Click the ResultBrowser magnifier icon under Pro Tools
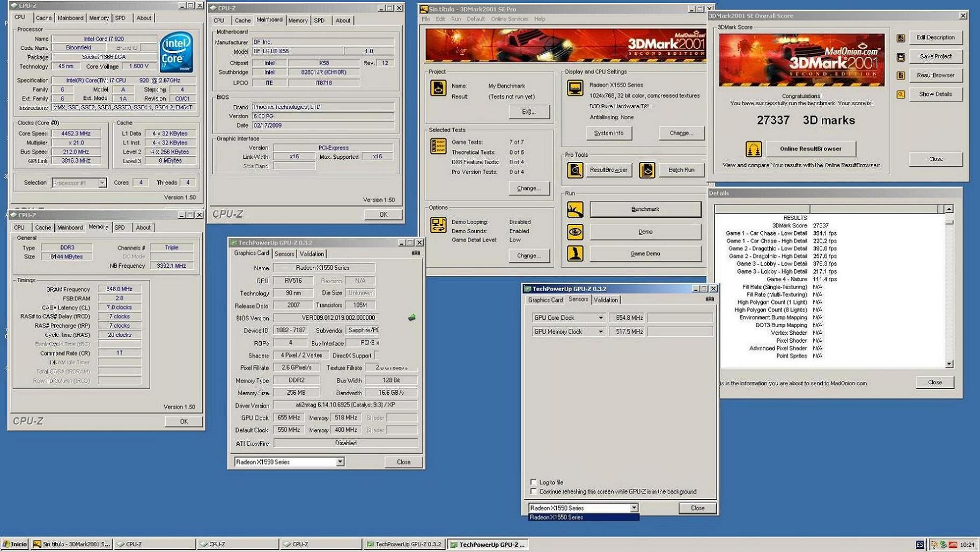The height and width of the screenshot is (552, 980). (575, 170)
